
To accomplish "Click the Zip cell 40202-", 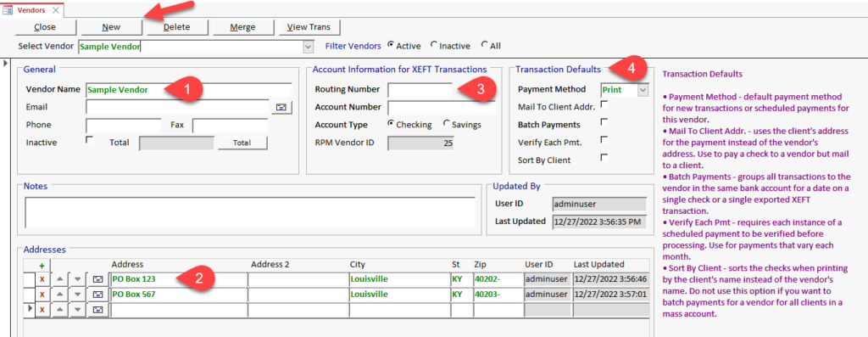I will [x=498, y=279].
